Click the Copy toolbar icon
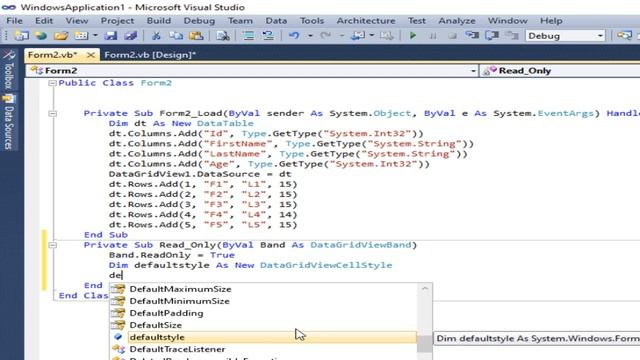This screenshot has width=640, height=360. (x=176, y=36)
